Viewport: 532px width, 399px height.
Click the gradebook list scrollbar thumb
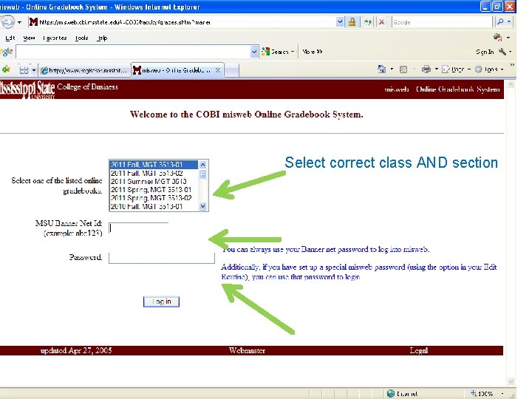[202, 174]
